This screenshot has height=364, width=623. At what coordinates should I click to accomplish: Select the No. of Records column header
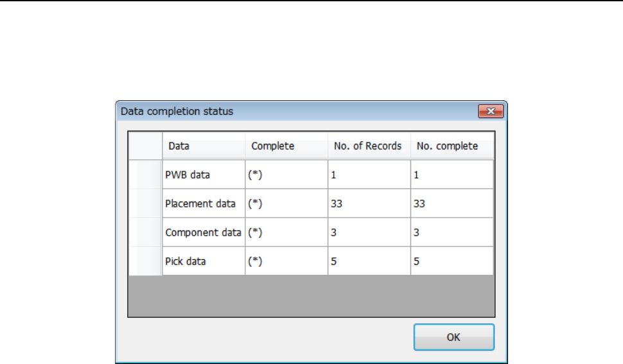[x=369, y=146]
